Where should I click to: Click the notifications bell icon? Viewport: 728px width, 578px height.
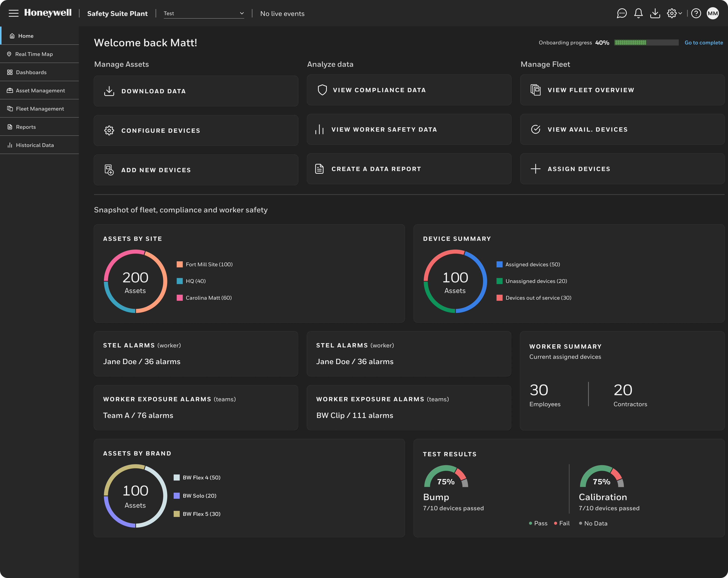click(638, 13)
